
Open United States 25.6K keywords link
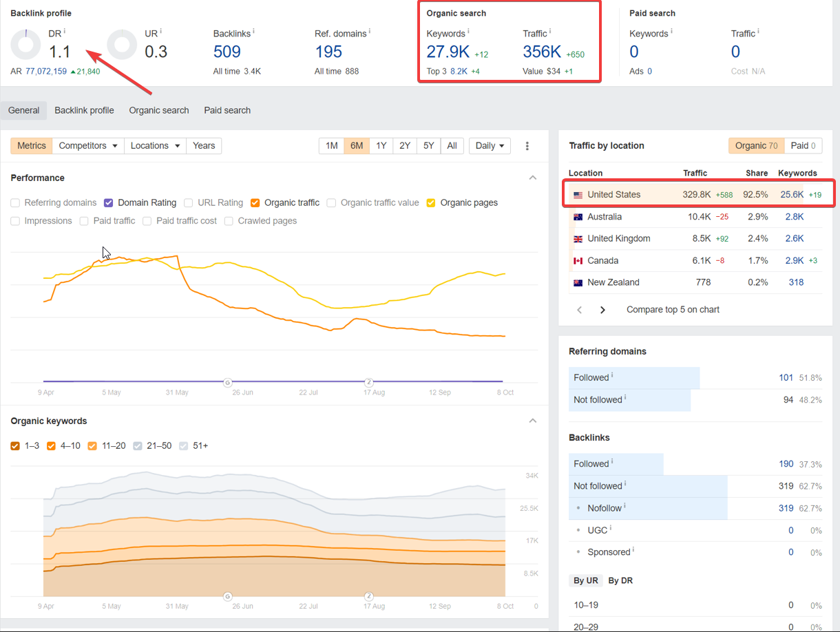[x=792, y=195]
